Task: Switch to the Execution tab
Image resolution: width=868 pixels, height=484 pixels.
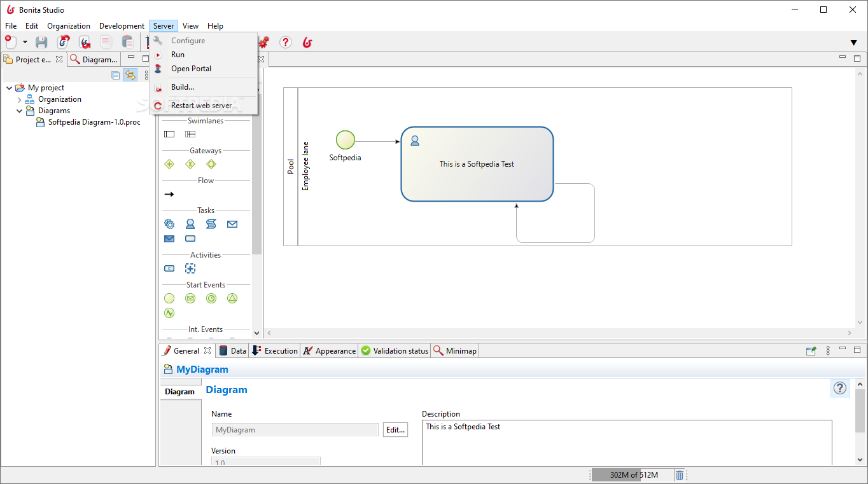Action: [275, 350]
